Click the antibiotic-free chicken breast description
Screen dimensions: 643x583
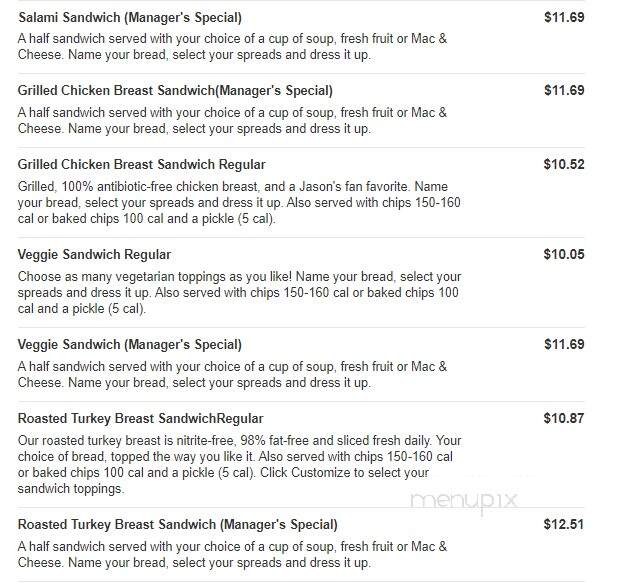tap(239, 203)
